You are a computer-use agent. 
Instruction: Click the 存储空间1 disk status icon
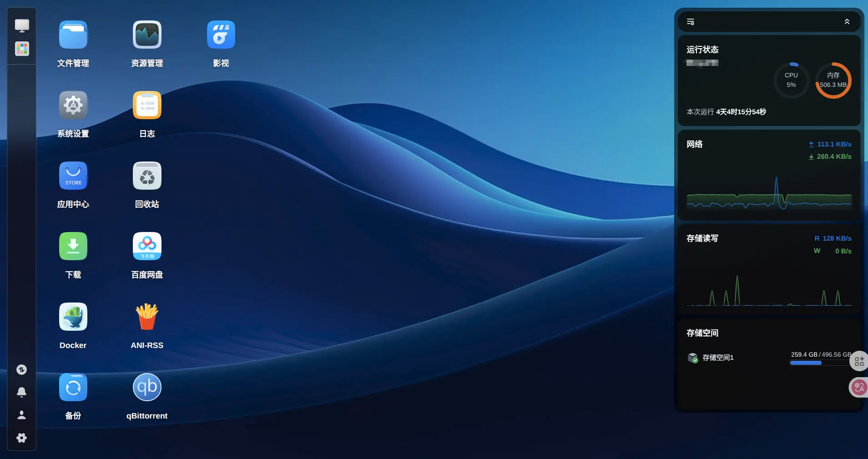(693, 358)
